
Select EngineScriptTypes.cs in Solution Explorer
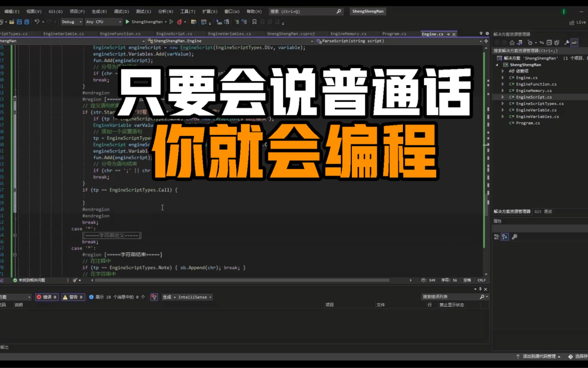540,104
